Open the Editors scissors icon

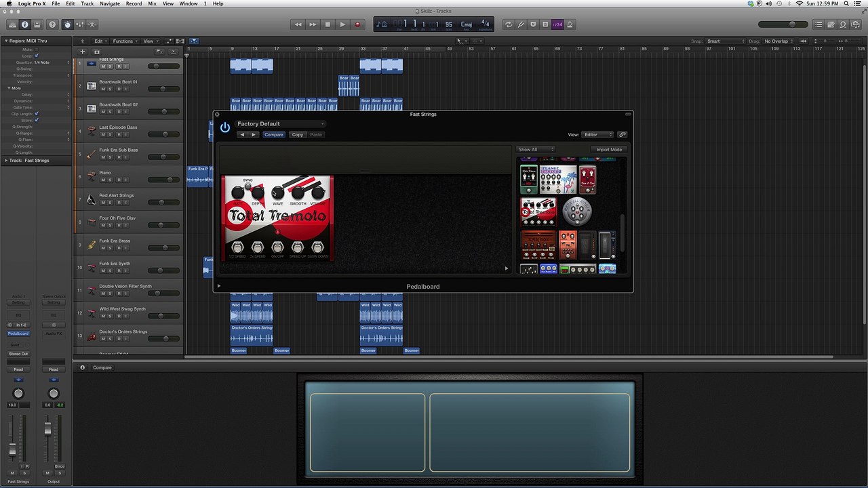92,24
